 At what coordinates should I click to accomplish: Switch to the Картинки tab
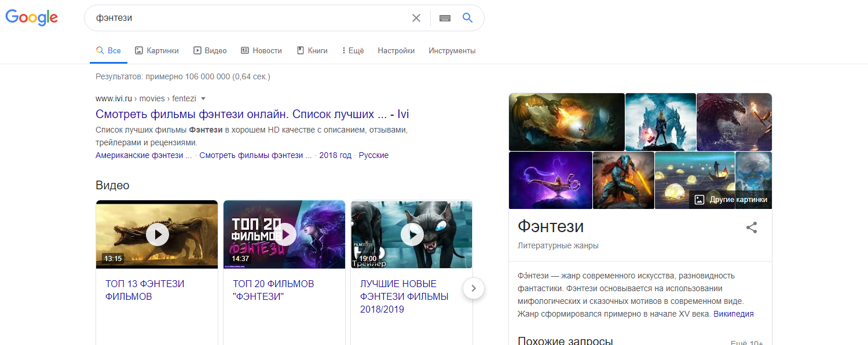157,51
